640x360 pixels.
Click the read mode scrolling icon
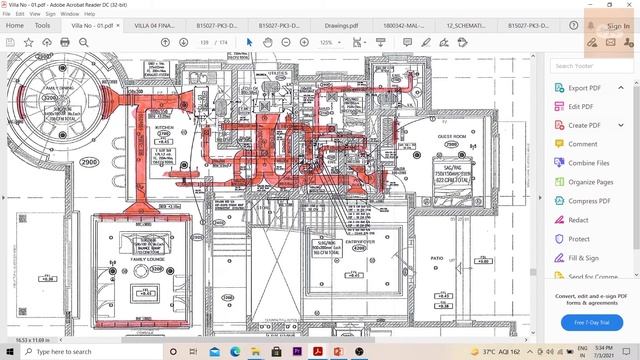tap(380, 42)
